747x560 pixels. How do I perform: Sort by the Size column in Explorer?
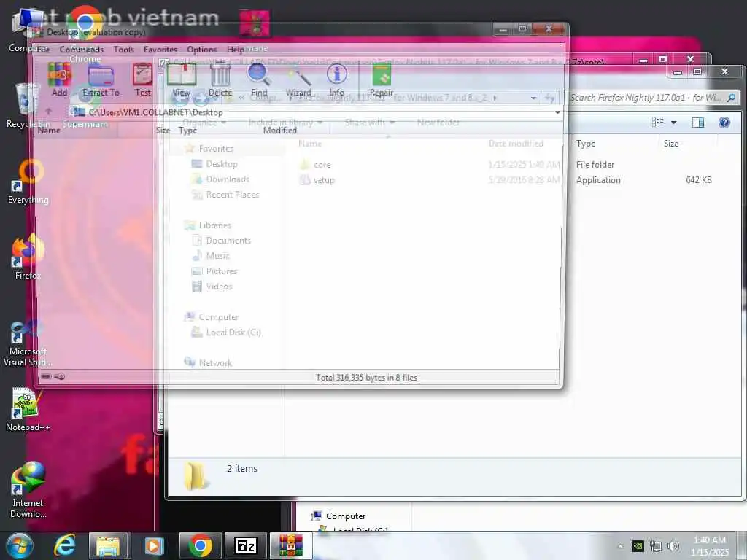tap(671, 144)
